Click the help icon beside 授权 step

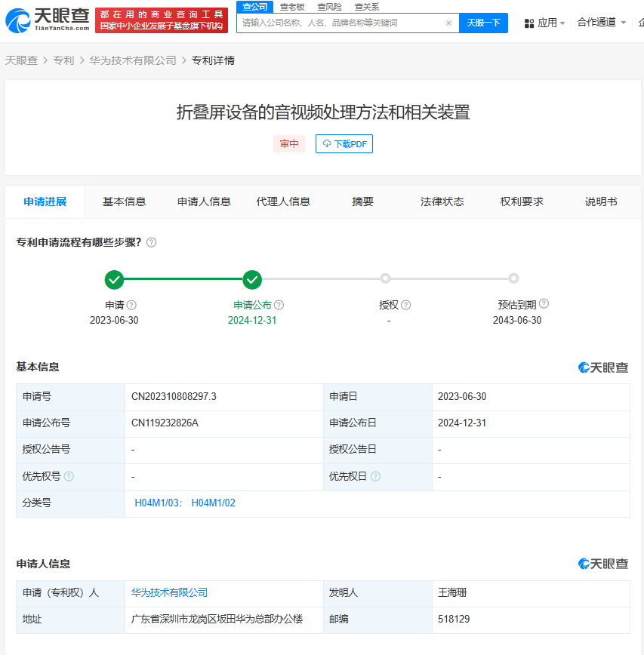[x=405, y=305]
